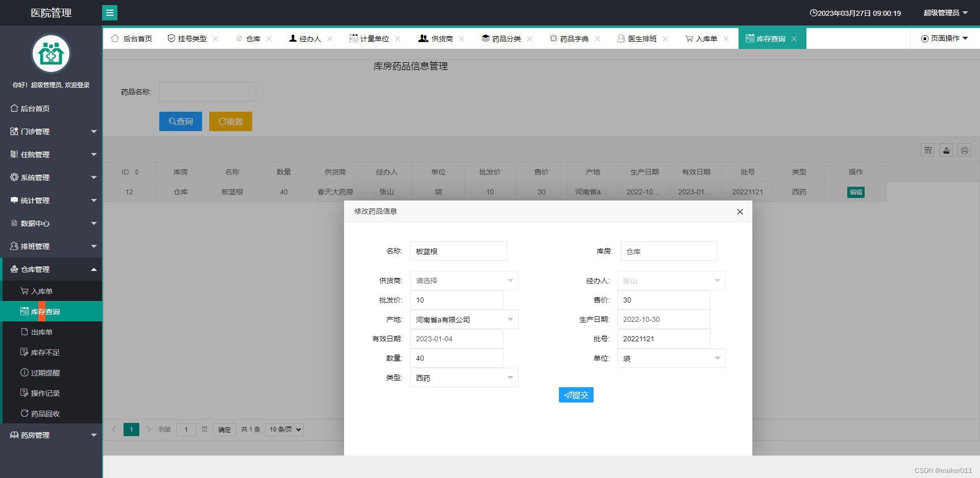Open the 类型 dropdown
Screen dimensions: 980x478
click(x=464, y=378)
